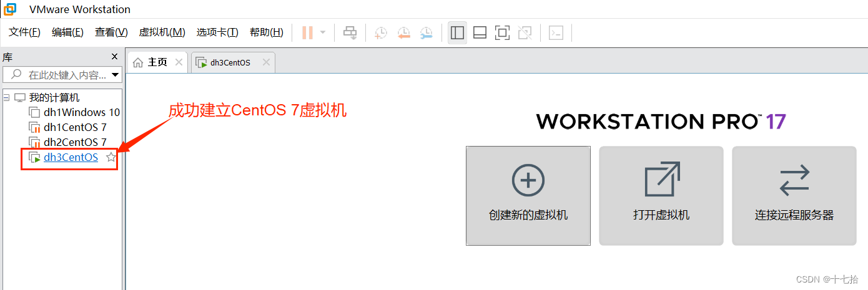Select dh2CentOS 7 virtual machine
868x290 pixels.
[75, 142]
